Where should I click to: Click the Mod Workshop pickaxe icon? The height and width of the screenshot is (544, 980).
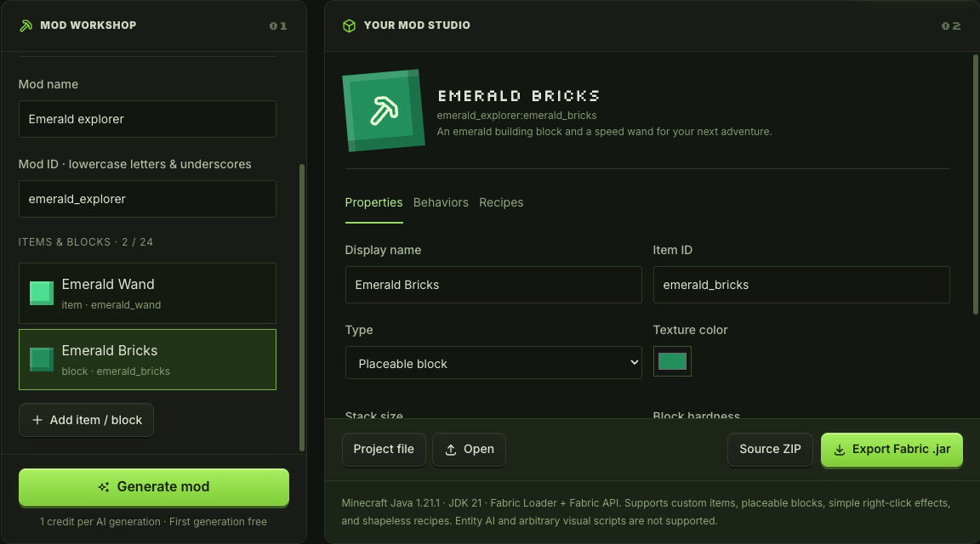[x=26, y=25]
